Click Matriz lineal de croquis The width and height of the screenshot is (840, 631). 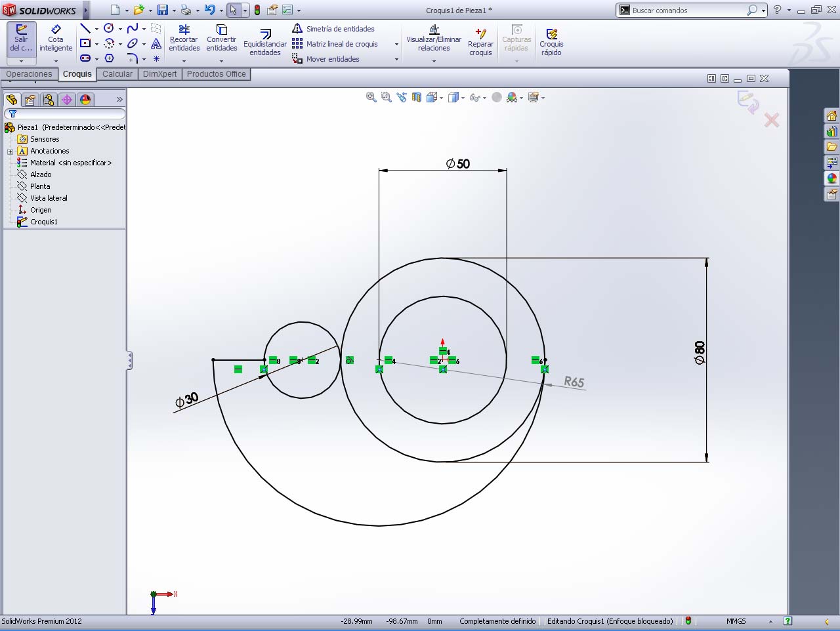(x=335, y=44)
